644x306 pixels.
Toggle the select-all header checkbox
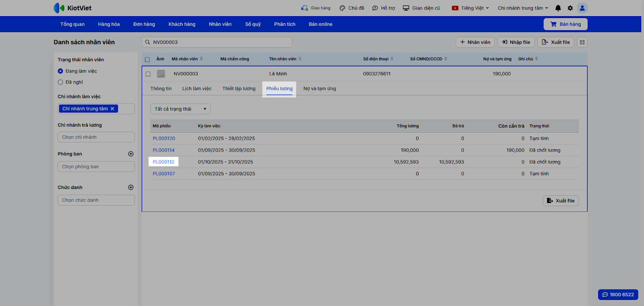click(x=147, y=60)
